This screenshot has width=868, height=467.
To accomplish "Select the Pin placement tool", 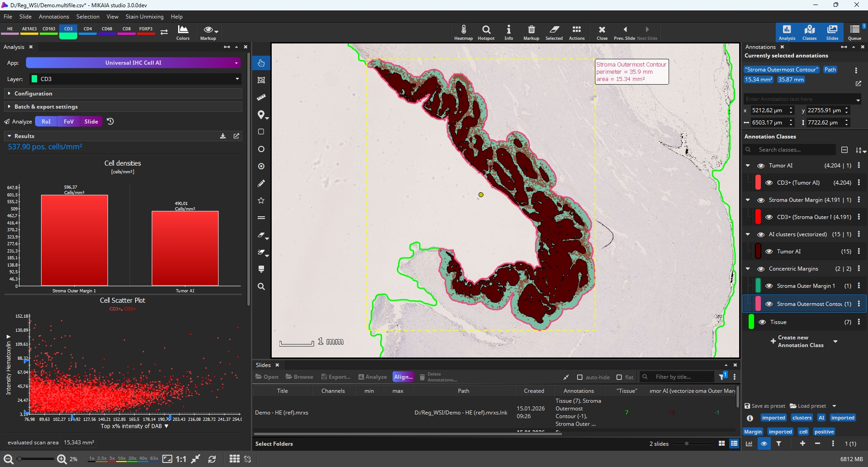I will pos(261,115).
